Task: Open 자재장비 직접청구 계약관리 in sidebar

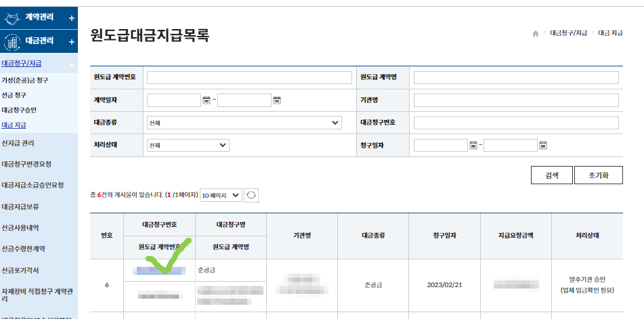Action: coord(37,295)
